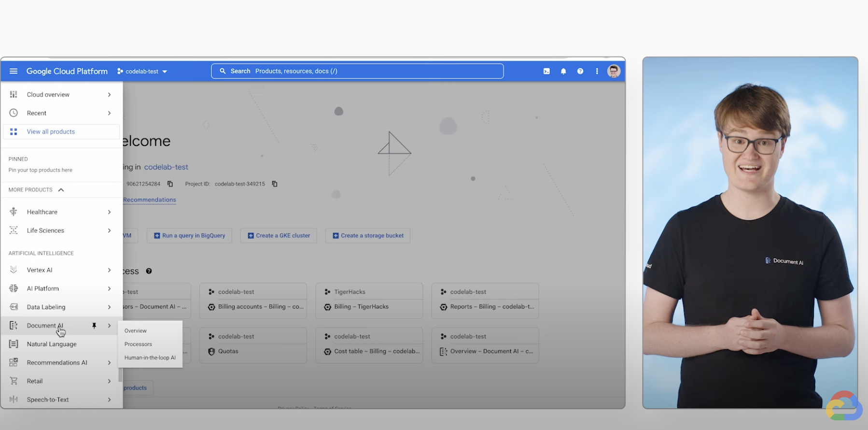Click the Quick access help icon

coord(149,271)
